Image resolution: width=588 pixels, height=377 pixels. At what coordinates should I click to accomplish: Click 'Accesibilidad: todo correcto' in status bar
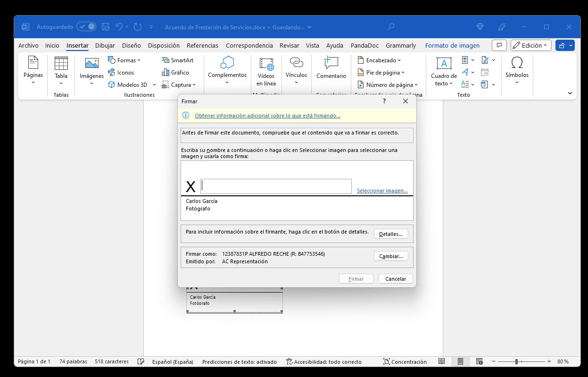(x=323, y=362)
